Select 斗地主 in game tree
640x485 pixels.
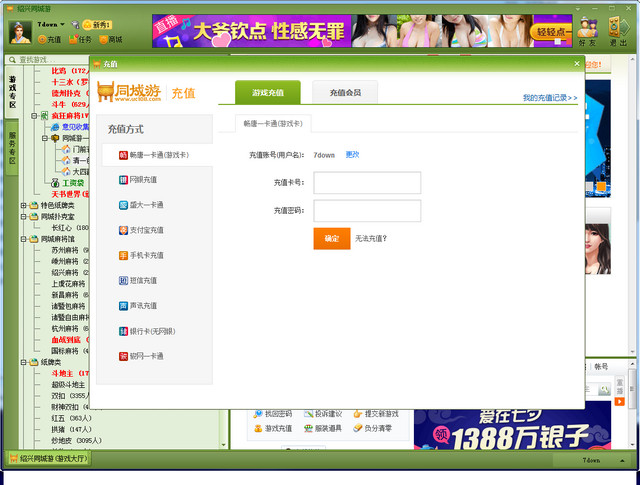pyautogui.click(x=70, y=373)
